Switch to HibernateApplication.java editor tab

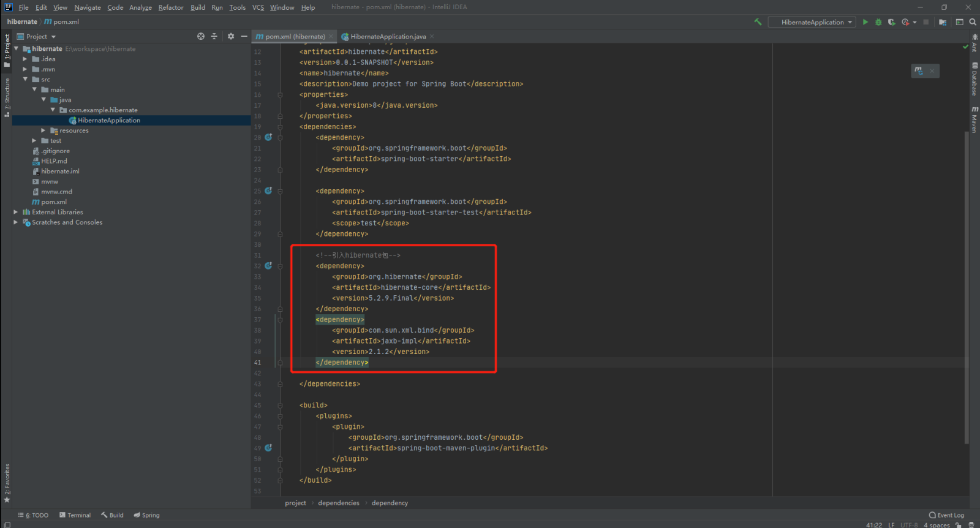388,37
